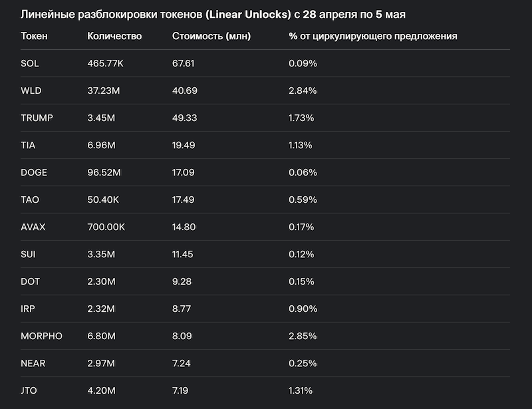This screenshot has width=532, height=409.
Task: Click the TRUMP token entry
Action: pos(37,118)
